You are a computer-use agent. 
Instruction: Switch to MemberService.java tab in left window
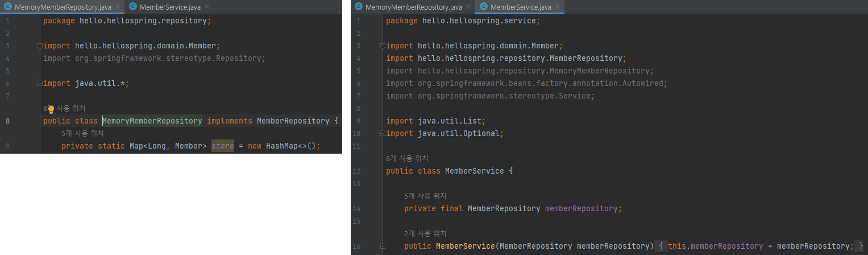[x=169, y=7]
